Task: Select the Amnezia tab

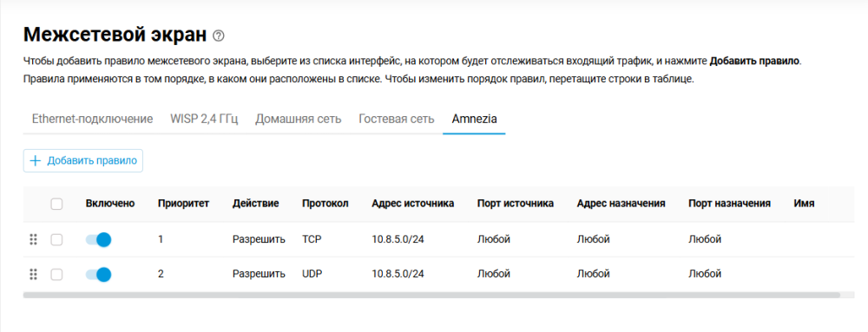Action: [474, 119]
